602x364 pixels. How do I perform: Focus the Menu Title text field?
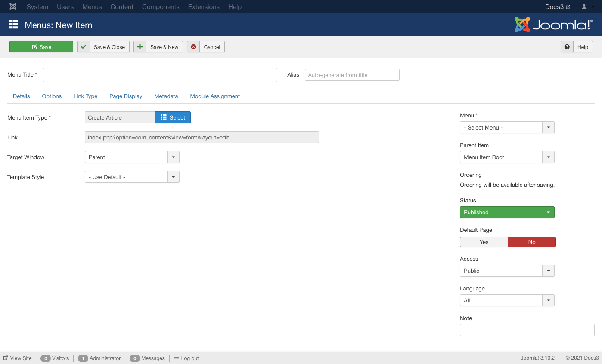tap(160, 75)
